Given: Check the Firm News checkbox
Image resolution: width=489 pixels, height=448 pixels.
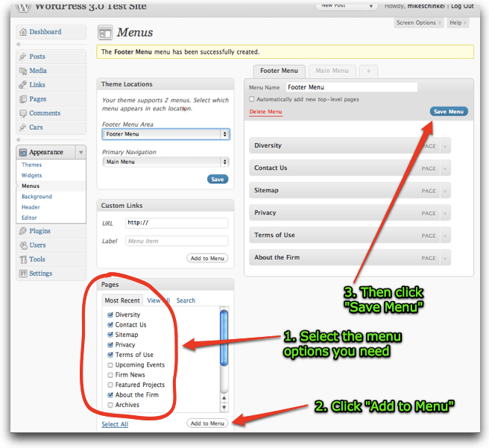Looking at the screenshot, I should pyautogui.click(x=110, y=375).
